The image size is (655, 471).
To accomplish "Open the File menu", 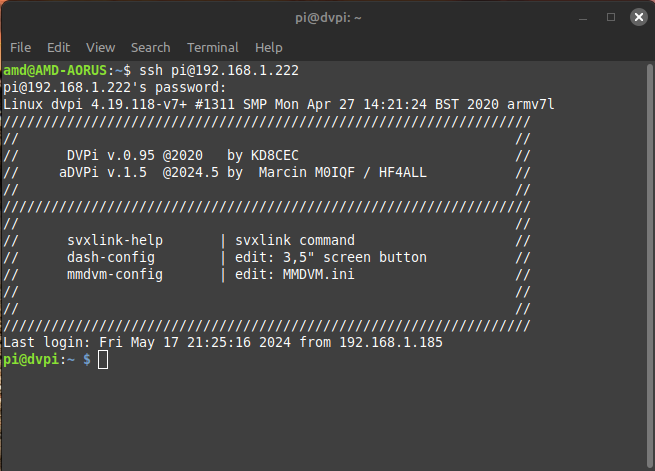I will point(20,48).
